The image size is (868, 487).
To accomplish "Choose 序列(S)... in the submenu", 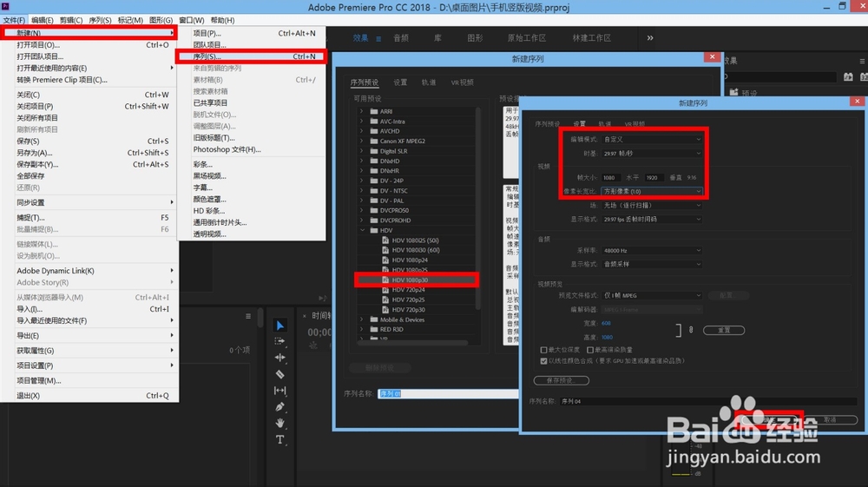I will click(x=251, y=56).
